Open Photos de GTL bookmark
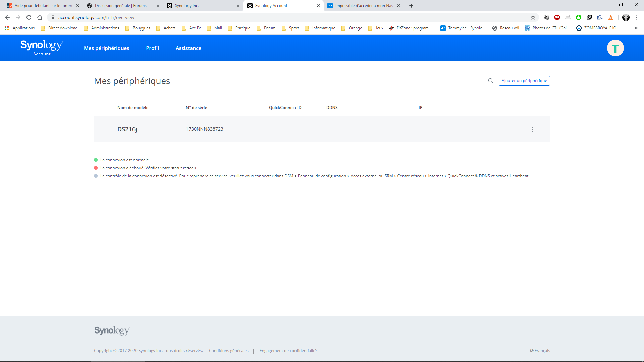644x362 pixels. (x=547, y=28)
